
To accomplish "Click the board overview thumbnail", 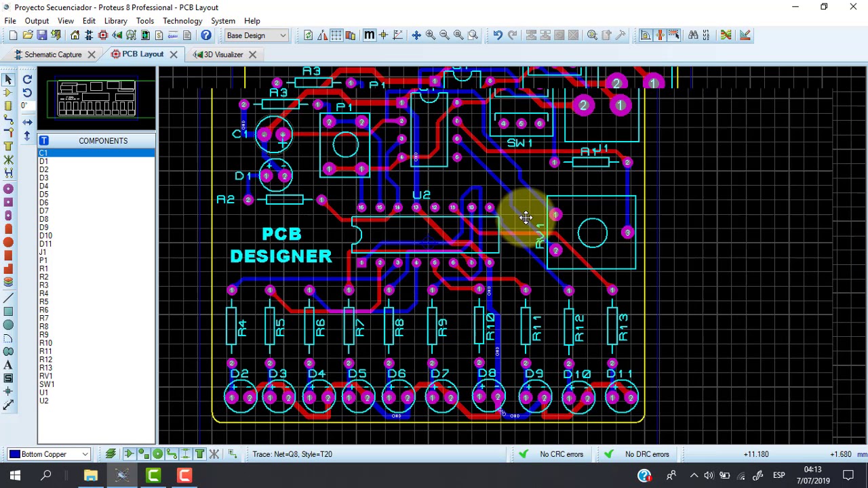I will 96,99.
